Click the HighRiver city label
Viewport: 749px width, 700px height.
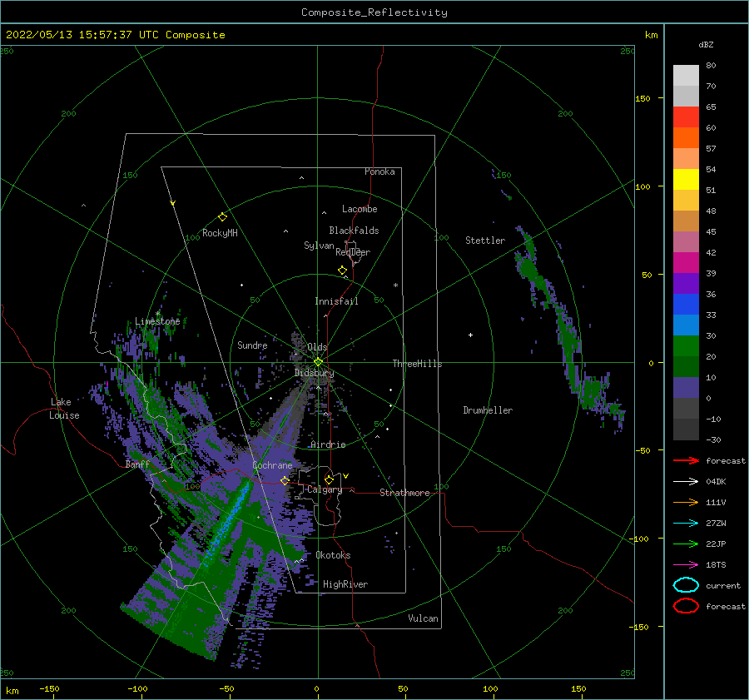coord(345,584)
